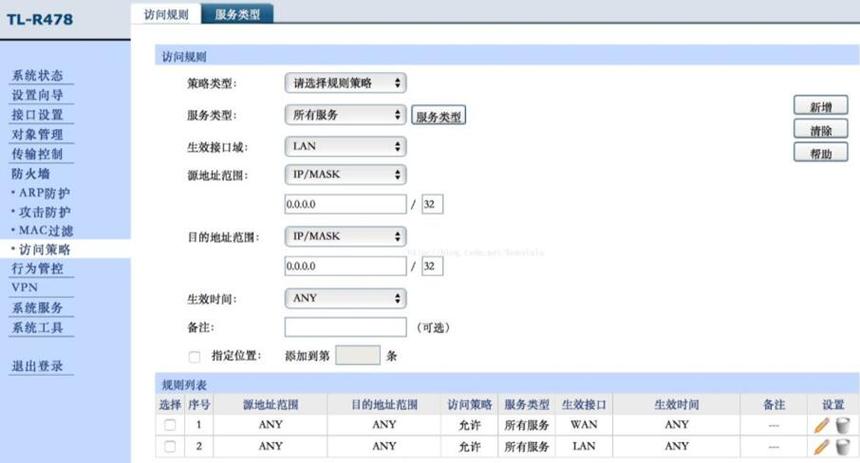Click the 备注 text input field
The height and width of the screenshot is (463, 860).
(346, 327)
